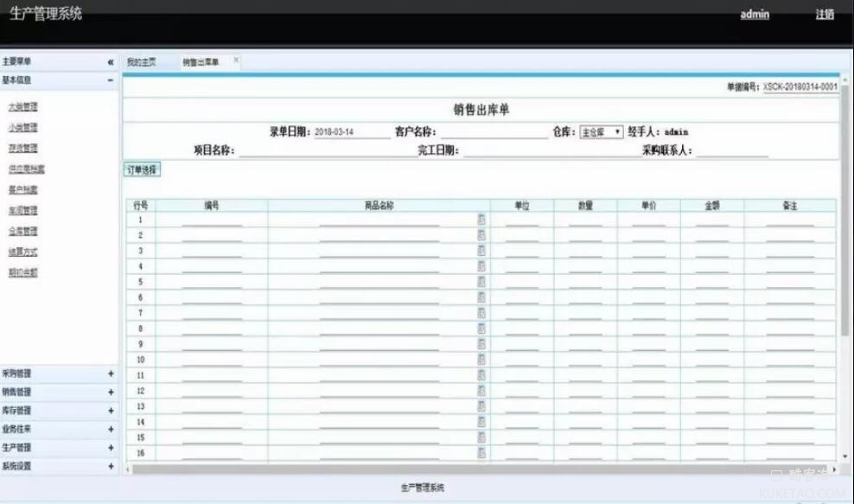The height and width of the screenshot is (504, 854).
Task: Open the 小类管理 sidebar link
Action: 22,127
